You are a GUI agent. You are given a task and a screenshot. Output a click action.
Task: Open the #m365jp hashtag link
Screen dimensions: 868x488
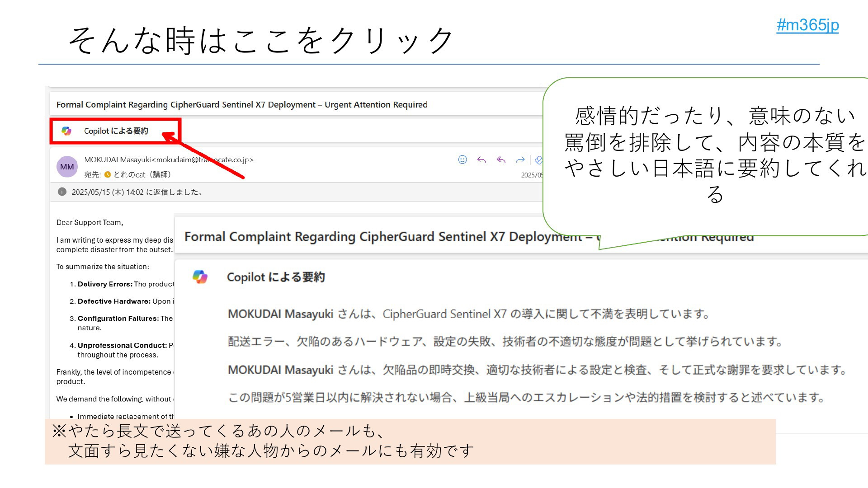coord(807,25)
